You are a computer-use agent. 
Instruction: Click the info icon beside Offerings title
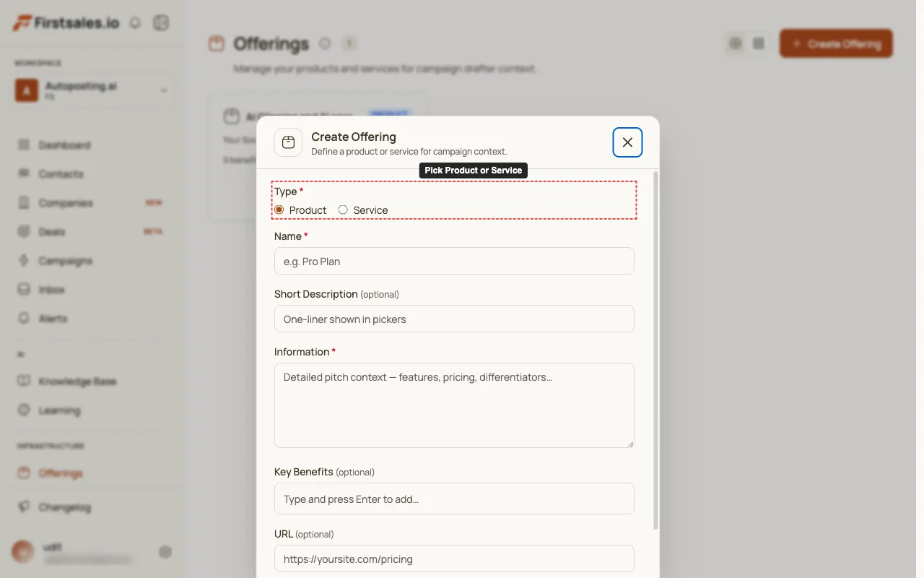pos(325,43)
